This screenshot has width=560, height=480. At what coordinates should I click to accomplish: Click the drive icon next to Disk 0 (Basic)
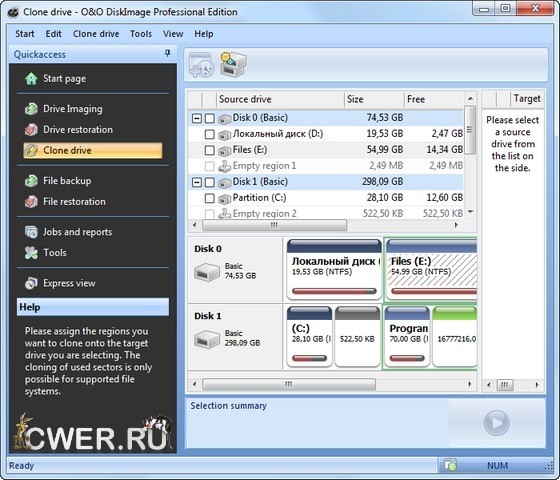tap(225, 119)
